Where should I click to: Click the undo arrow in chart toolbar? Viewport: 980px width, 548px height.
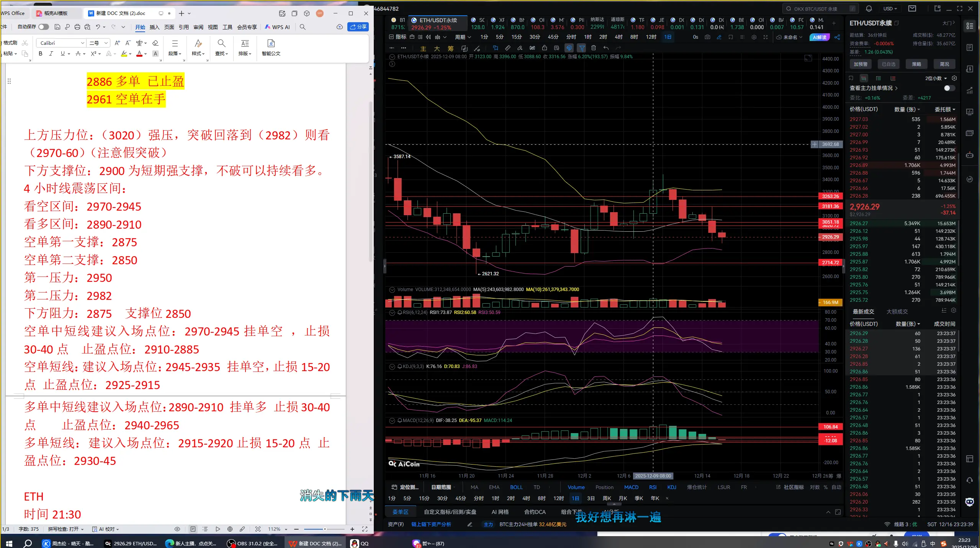606,48
